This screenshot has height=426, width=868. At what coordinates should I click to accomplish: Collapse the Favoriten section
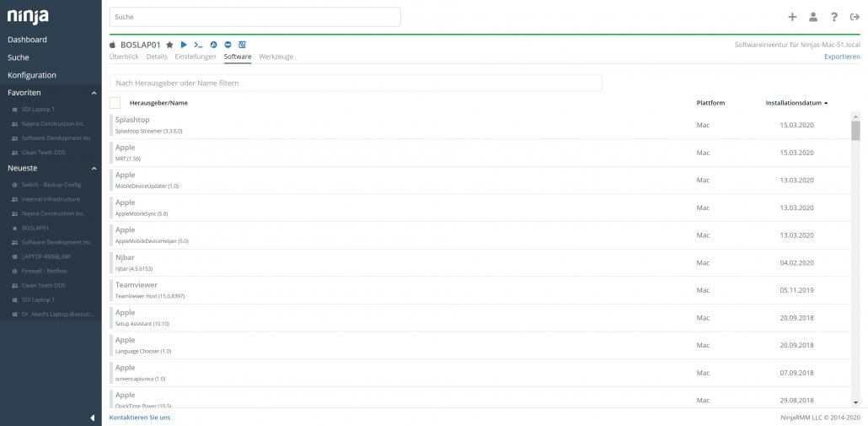[93, 93]
